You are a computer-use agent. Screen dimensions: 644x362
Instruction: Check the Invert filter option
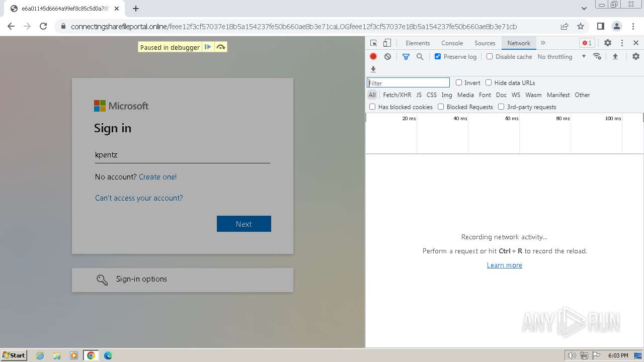point(459,82)
